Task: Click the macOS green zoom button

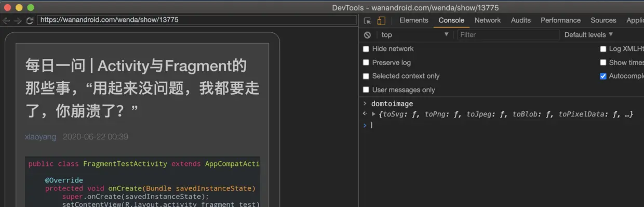Action: click(x=31, y=7)
